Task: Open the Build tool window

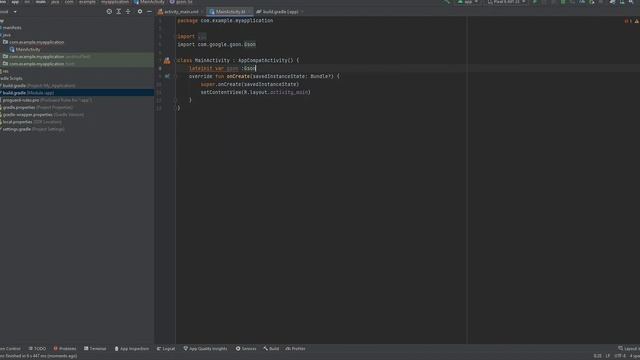Action: pos(271,349)
